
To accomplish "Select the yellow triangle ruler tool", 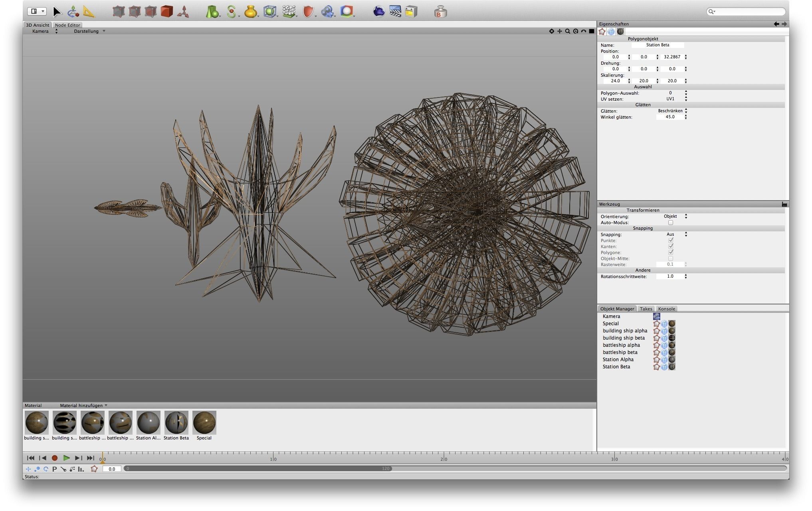I will 89,12.
